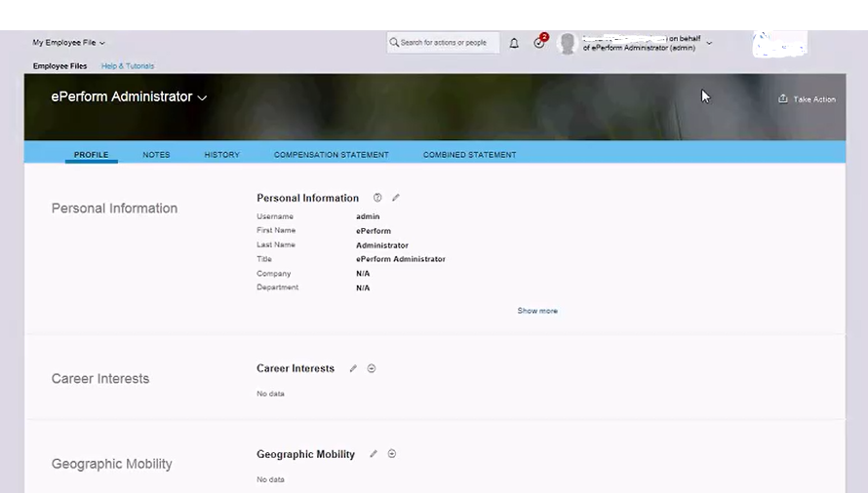Click the Title value 'ePerform Administrator'
Viewport: 868px width, 493px height.
tap(400, 259)
